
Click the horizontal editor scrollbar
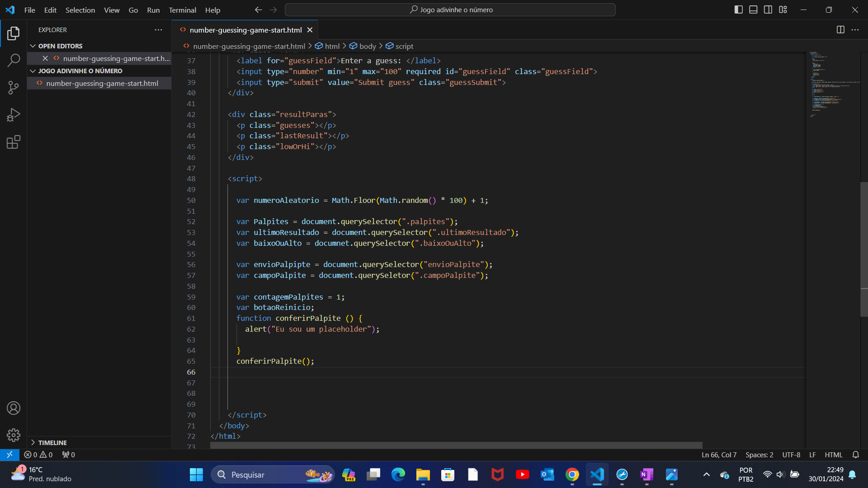click(456, 445)
